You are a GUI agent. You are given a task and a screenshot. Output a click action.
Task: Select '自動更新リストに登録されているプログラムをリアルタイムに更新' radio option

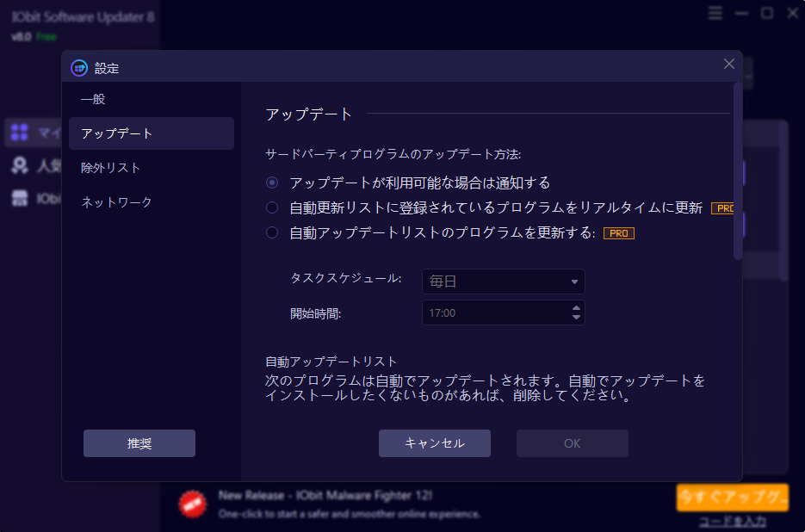[x=271, y=207]
